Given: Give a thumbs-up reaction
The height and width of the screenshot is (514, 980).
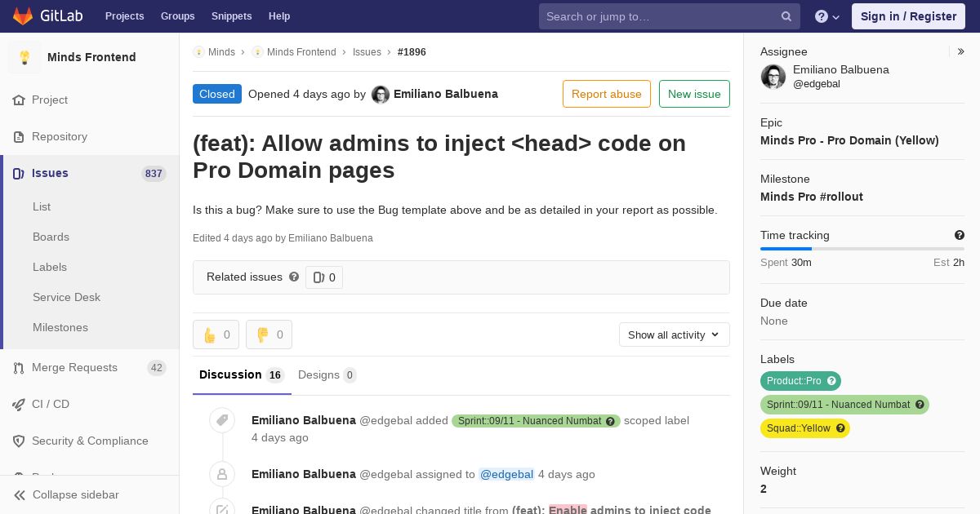Looking at the screenshot, I should pos(216,335).
